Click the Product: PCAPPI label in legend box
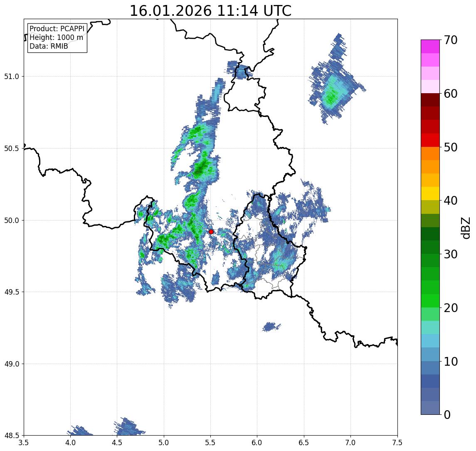This screenshot has width=476, height=451. [x=57, y=29]
